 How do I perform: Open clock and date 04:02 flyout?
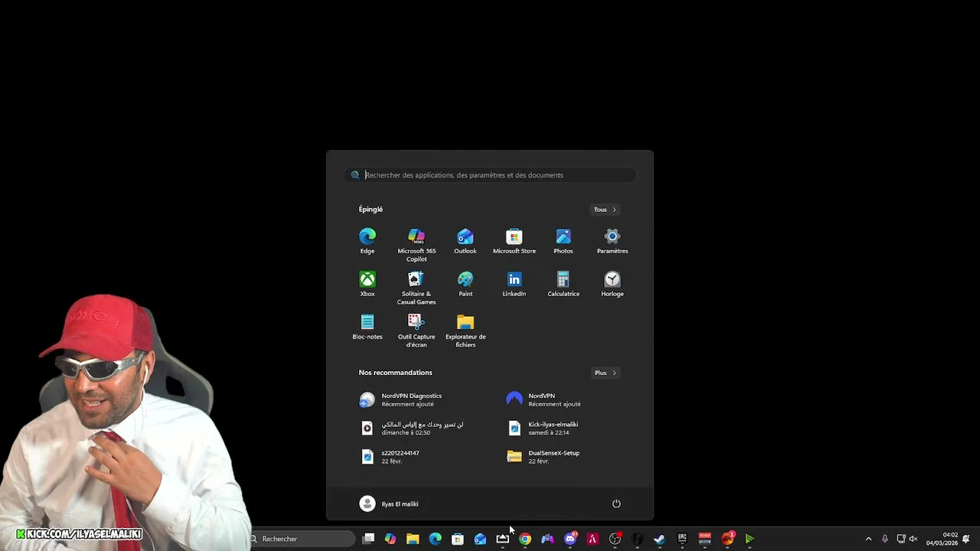942,539
